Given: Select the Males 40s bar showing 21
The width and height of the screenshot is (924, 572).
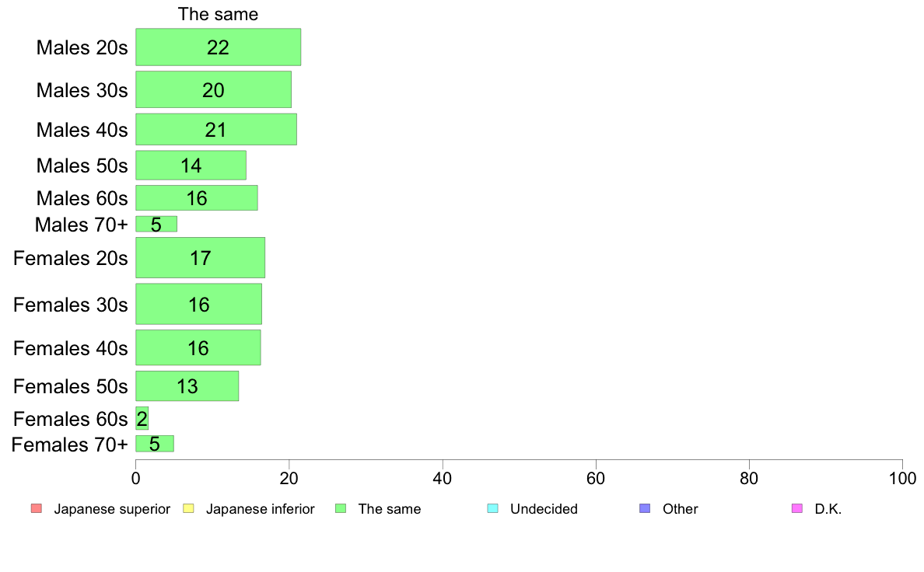Looking at the screenshot, I should coord(216,129).
